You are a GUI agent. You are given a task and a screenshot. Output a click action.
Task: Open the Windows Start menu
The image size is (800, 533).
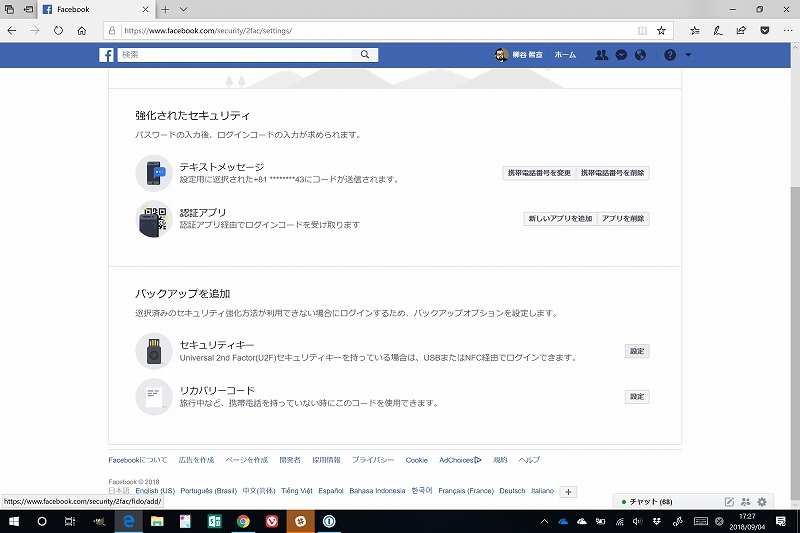click(14, 521)
